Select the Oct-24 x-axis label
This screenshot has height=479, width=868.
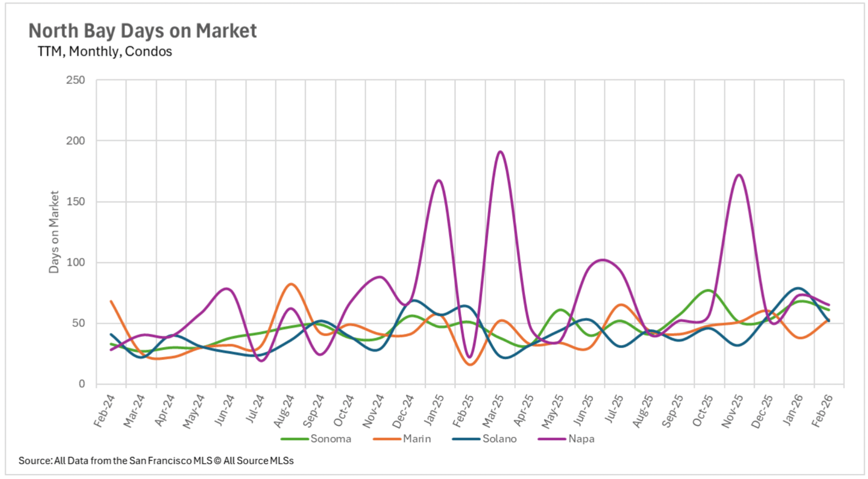[x=343, y=411]
